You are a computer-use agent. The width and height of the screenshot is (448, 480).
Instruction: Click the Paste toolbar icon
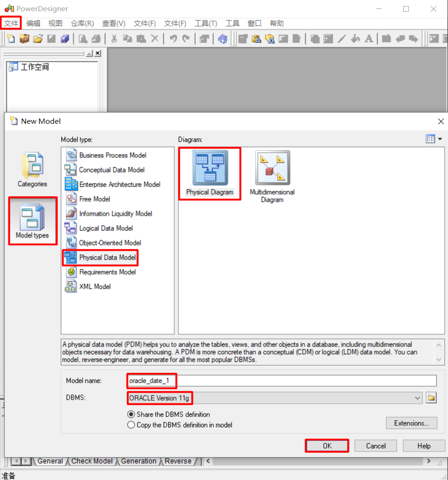[x=141, y=39]
